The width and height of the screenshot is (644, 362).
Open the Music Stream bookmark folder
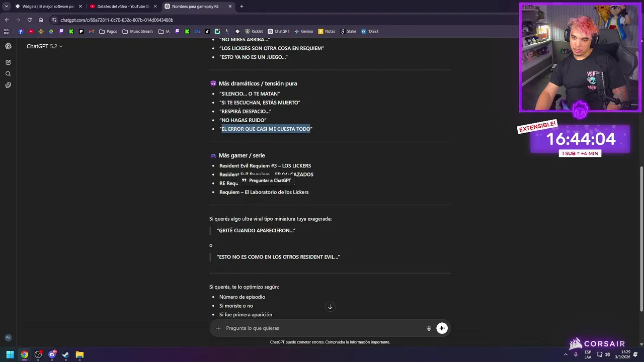click(x=137, y=31)
